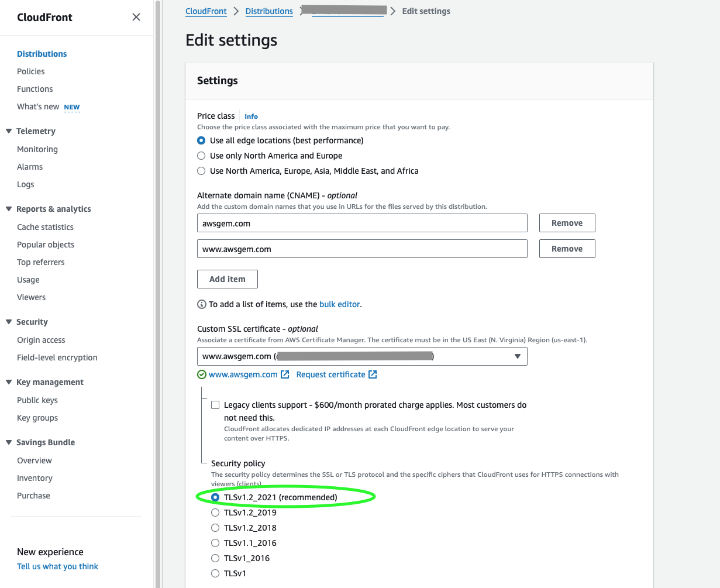This screenshot has width=720, height=588.
Task: Select Use all edge locations radio
Action: [201, 140]
